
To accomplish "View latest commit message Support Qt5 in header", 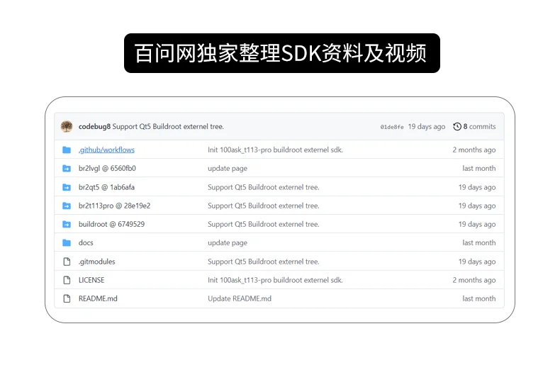I will click(x=168, y=127).
